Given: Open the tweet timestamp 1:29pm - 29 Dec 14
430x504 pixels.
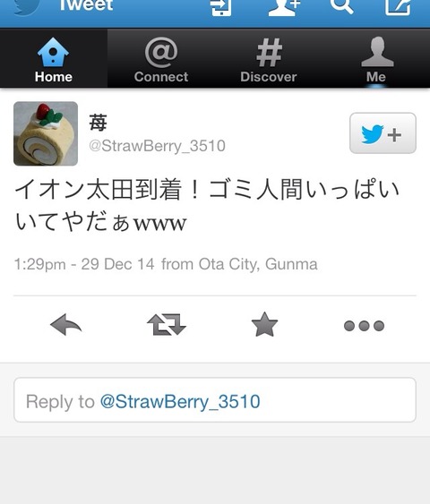Looking at the screenshot, I should coord(84,264).
